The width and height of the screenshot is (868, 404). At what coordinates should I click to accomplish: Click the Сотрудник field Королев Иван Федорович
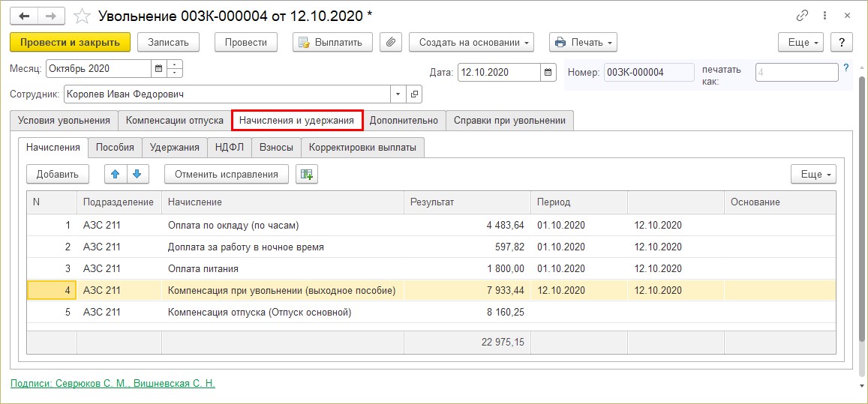[x=227, y=94]
